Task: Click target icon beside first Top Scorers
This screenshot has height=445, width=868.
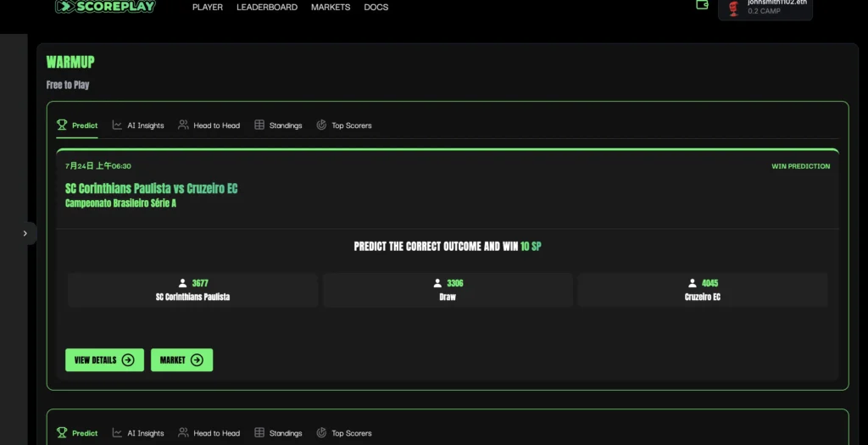Action: point(321,125)
